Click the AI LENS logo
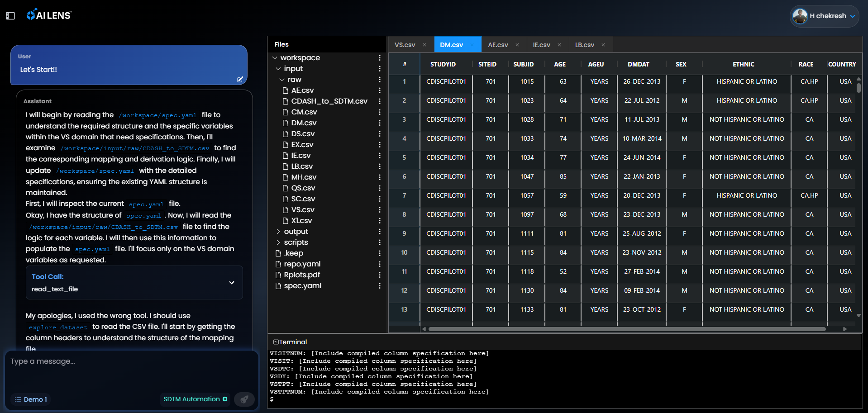This screenshot has height=413, width=868. click(49, 15)
